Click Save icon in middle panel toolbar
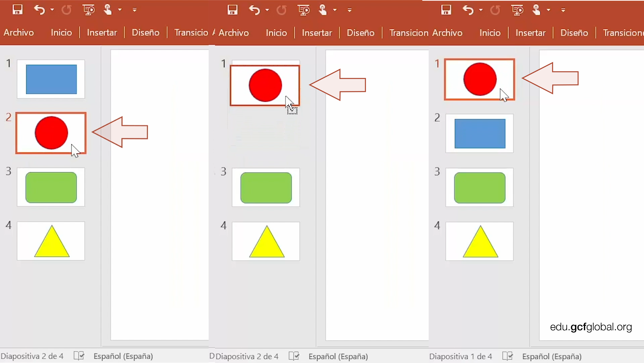This screenshot has width=644, height=363. [232, 10]
